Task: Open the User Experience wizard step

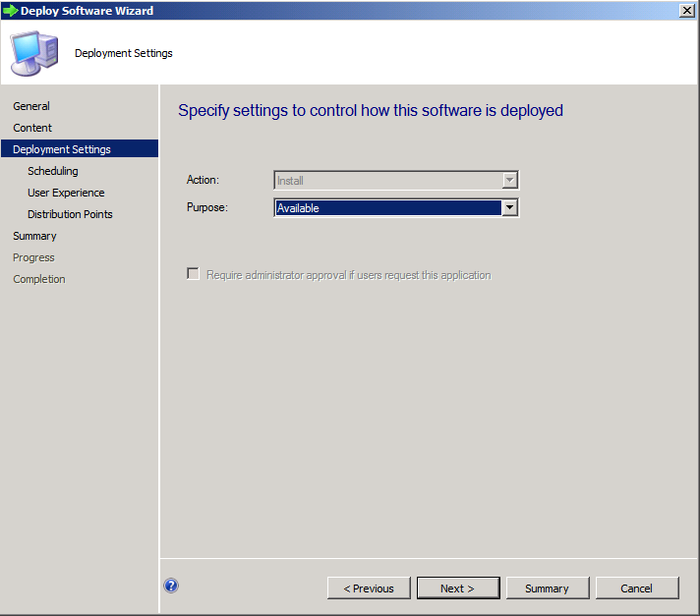Action: [x=66, y=193]
